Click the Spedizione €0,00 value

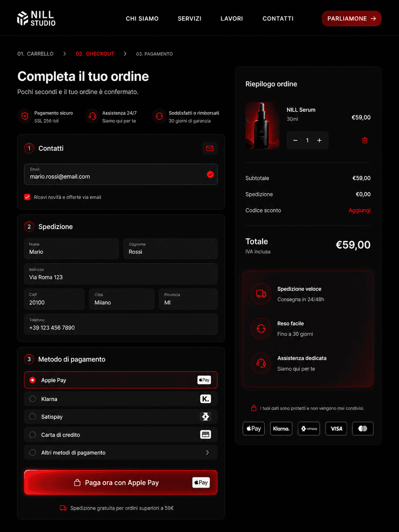363,194
